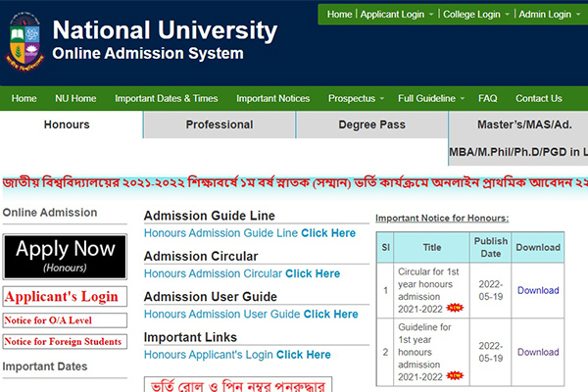Open the Prospectus menu

point(356,98)
